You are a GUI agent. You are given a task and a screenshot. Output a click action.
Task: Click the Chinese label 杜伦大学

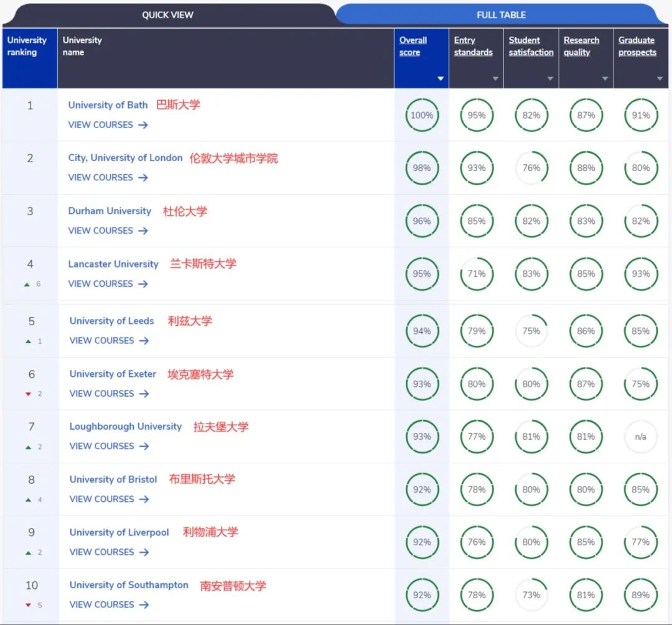click(185, 211)
